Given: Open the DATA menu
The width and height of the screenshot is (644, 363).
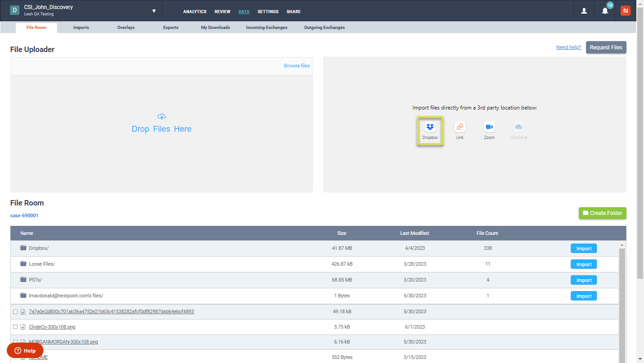Looking at the screenshot, I should (x=244, y=12).
